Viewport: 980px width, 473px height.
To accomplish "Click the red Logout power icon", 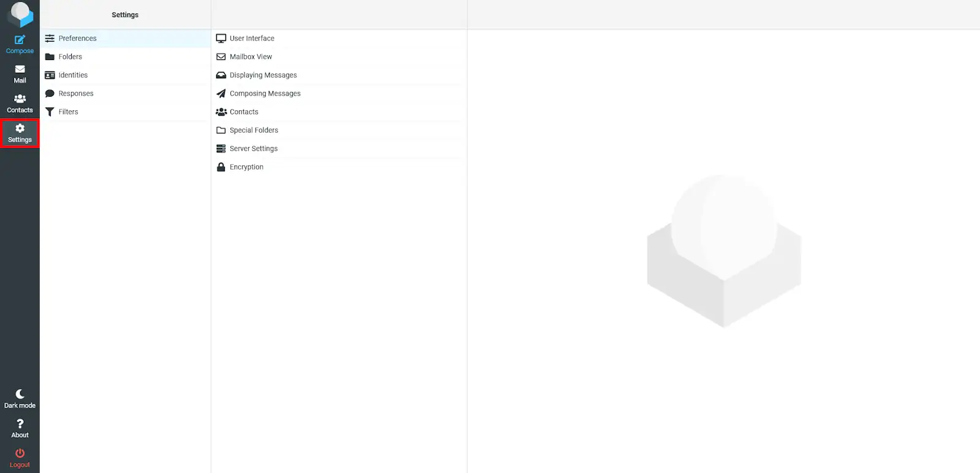I will coord(20,453).
